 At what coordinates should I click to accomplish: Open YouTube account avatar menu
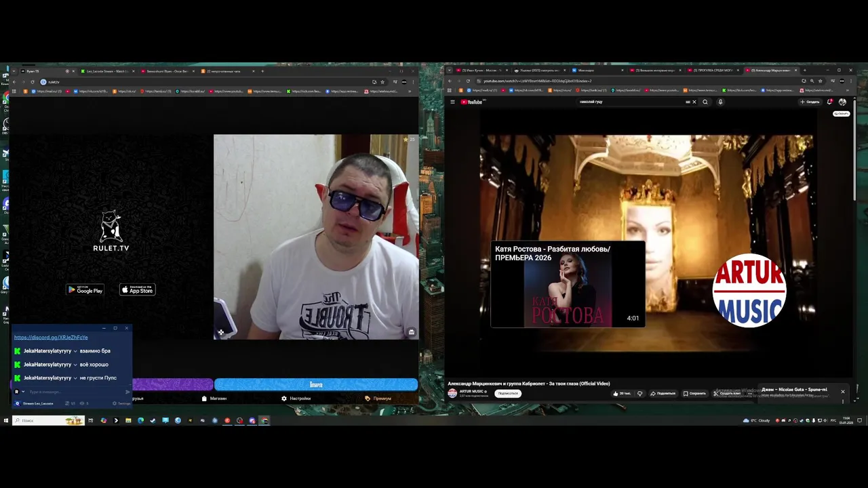(x=842, y=102)
